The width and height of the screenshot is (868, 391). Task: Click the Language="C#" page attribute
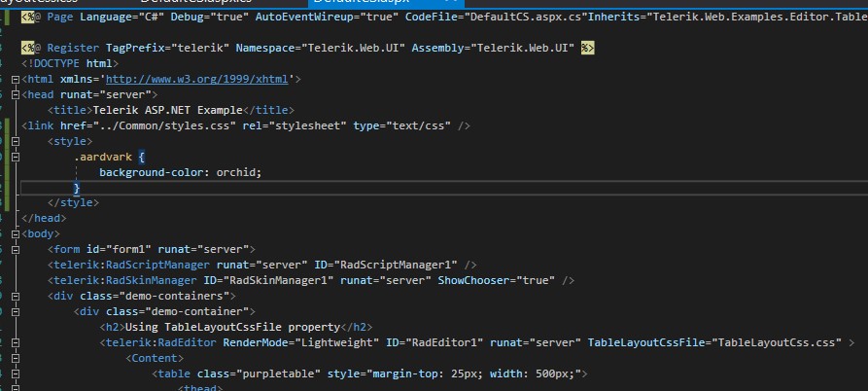point(122,18)
